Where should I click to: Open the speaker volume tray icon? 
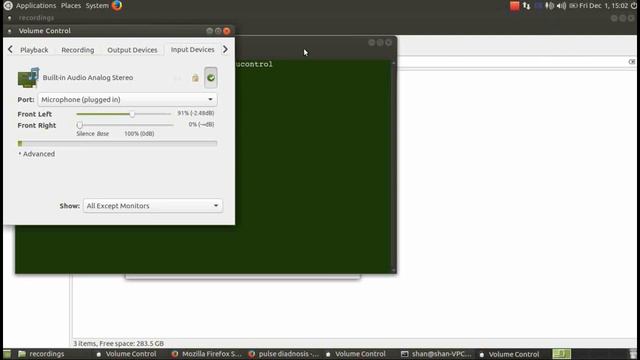tap(561, 6)
